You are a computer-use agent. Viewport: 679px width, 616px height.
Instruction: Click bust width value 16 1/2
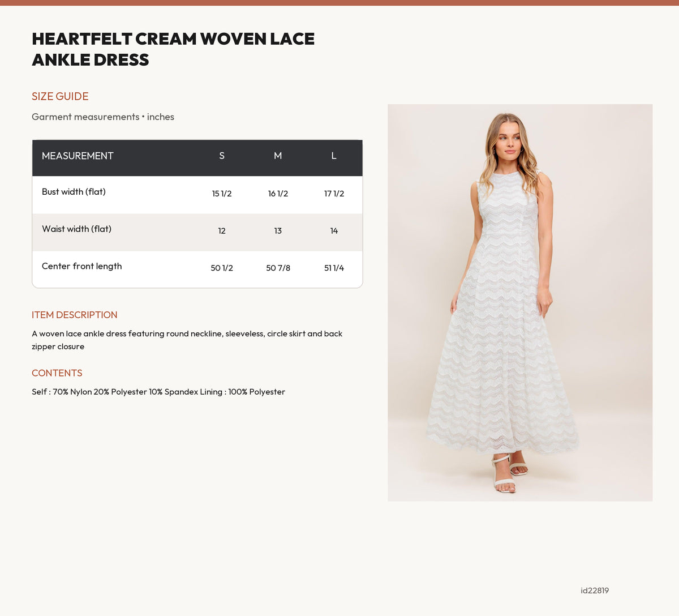point(278,194)
